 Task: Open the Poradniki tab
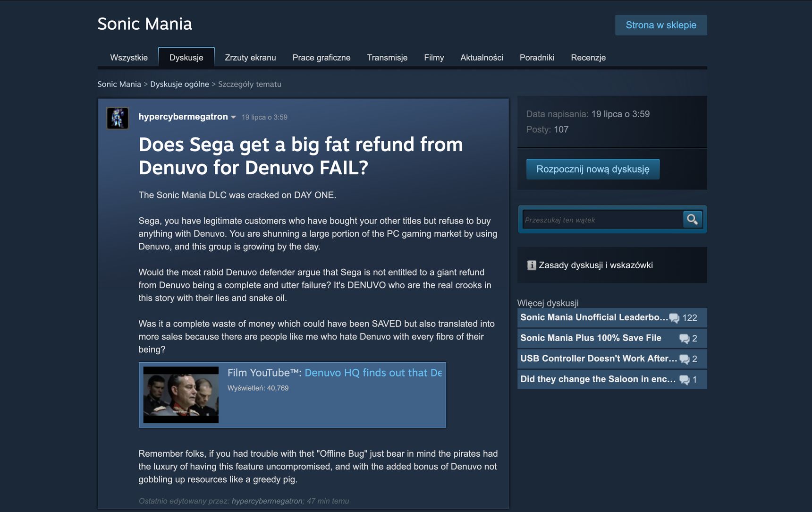[x=537, y=58]
